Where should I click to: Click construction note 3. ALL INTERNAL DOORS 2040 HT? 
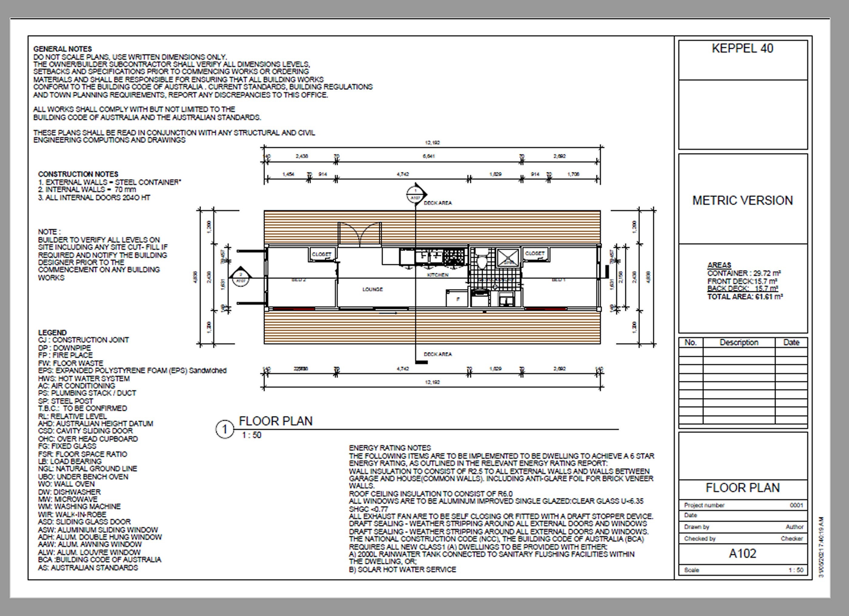point(94,198)
